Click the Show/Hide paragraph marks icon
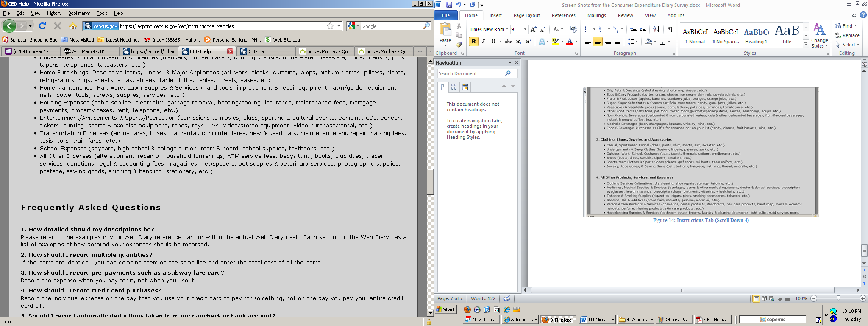The image size is (868, 326). click(670, 29)
